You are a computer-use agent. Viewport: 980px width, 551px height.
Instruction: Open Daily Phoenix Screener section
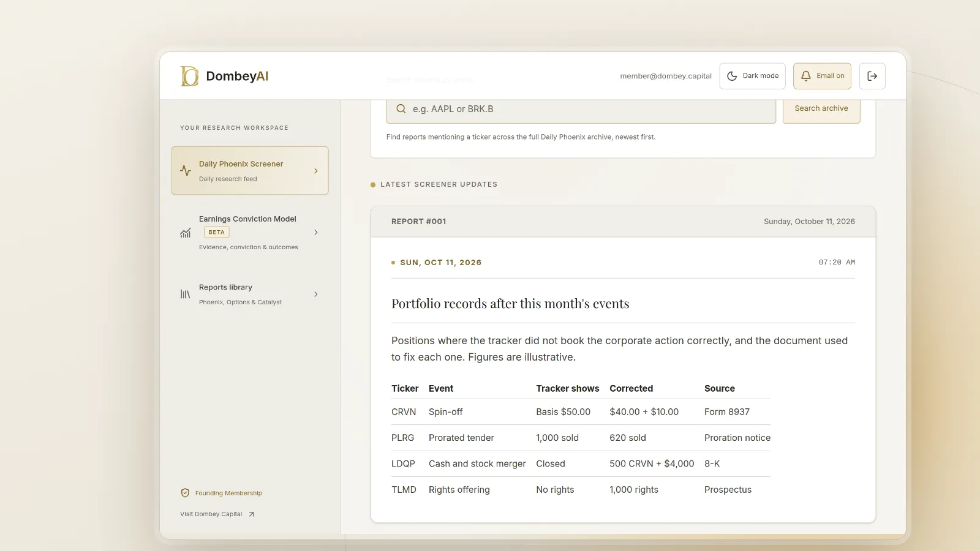click(250, 171)
